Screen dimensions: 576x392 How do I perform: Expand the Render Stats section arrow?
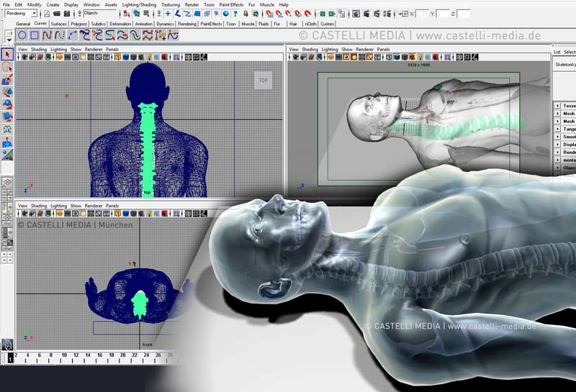click(557, 152)
